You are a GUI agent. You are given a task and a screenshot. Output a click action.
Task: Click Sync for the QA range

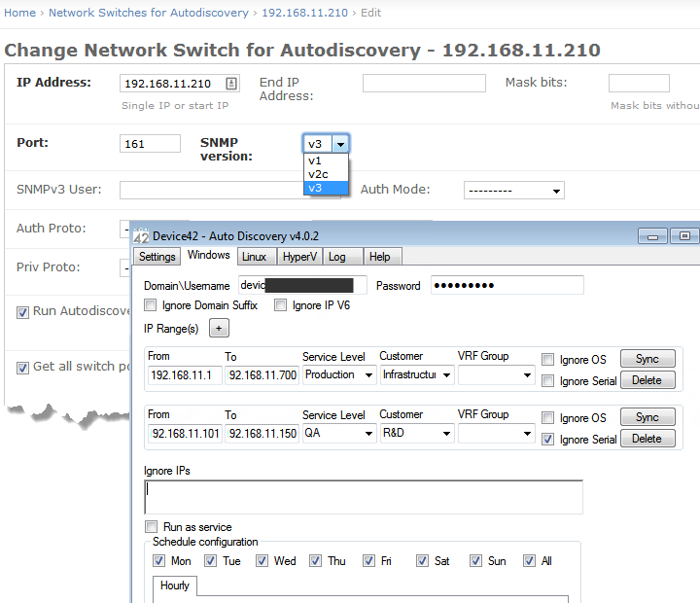[x=647, y=417]
